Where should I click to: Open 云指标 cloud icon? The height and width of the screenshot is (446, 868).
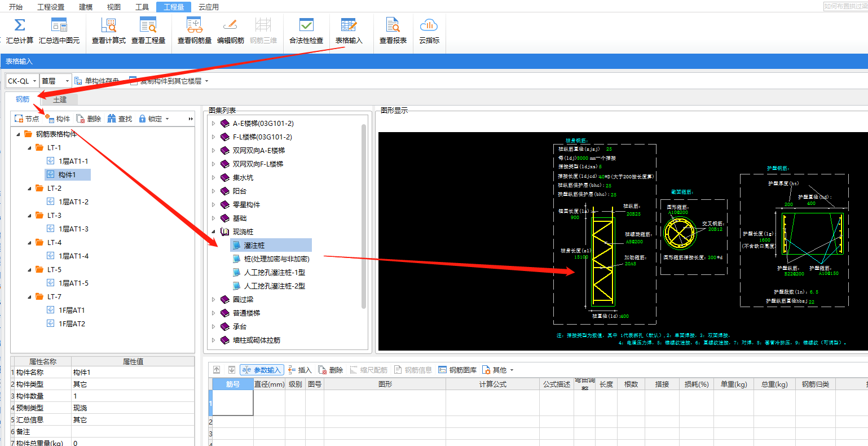click(429, 25)
